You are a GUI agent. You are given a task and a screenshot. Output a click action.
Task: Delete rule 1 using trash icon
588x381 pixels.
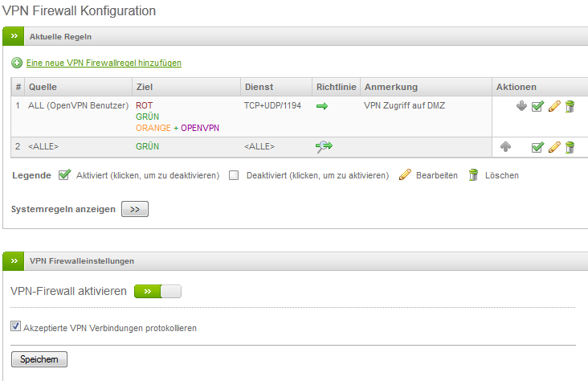570,106
